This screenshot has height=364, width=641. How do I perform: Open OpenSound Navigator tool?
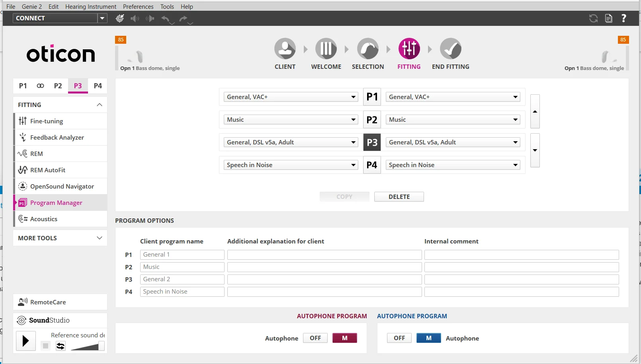coord(61,186)
